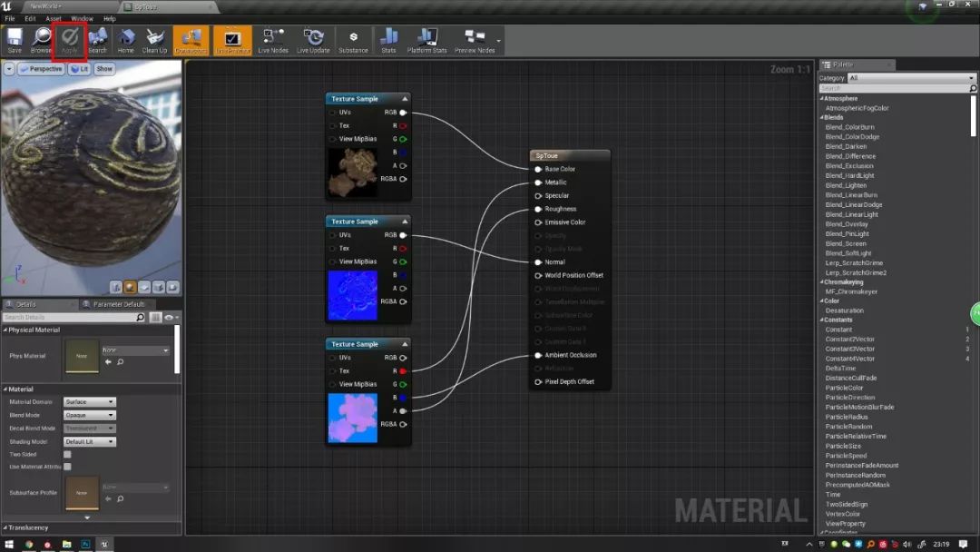Image resolution: width=980 pixels, height=552 pixels.
Task: Select the Save icon in the toolbar
Action: click(x=14, y=40)
